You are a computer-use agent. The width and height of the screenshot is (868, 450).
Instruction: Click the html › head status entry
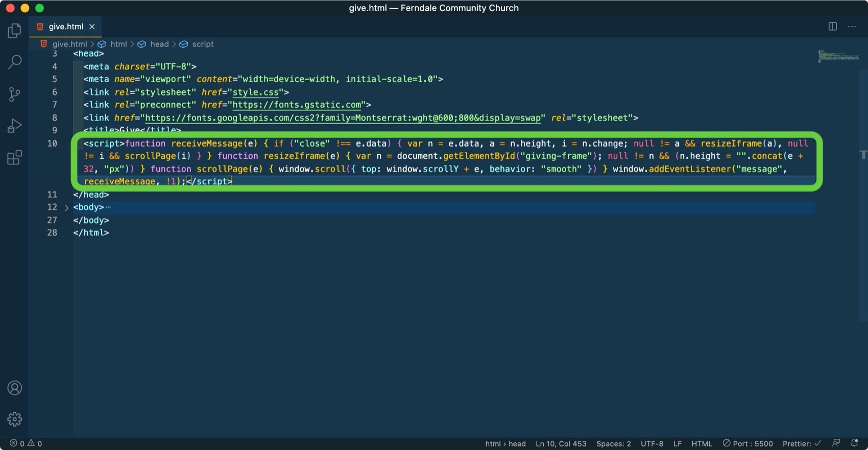[x=505, y=443]
